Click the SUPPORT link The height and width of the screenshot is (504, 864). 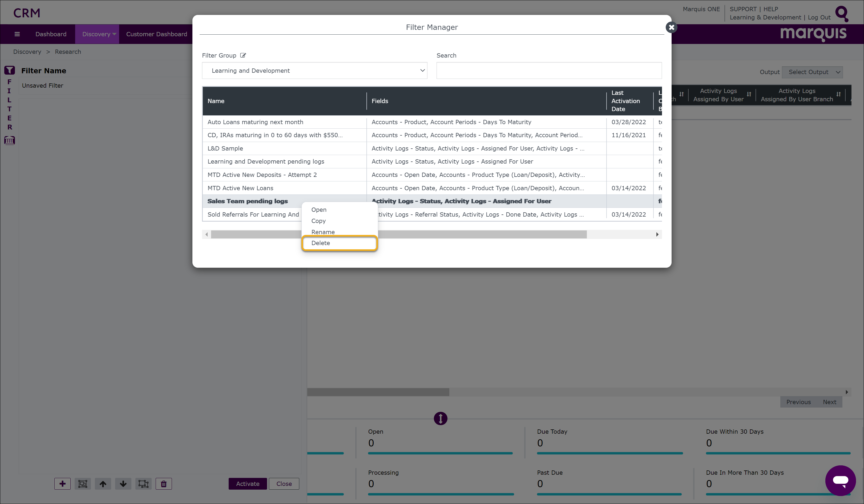click(x=743, y=9)
